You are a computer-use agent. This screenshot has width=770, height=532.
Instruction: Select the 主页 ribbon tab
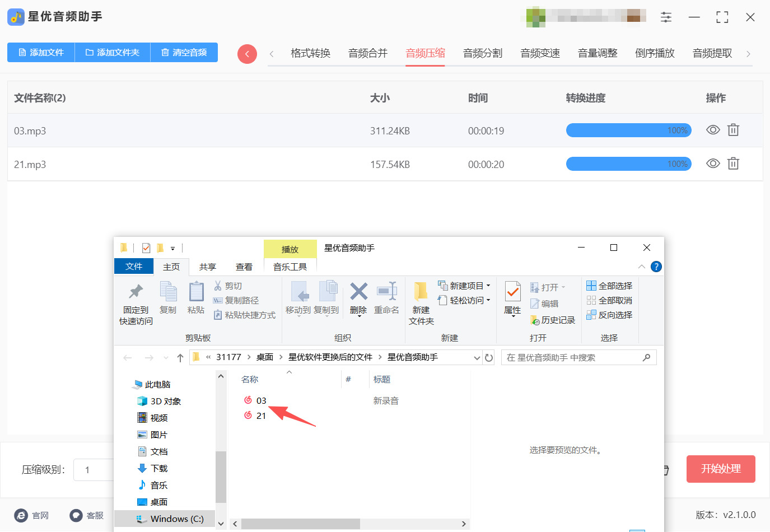tap(171, 267)
